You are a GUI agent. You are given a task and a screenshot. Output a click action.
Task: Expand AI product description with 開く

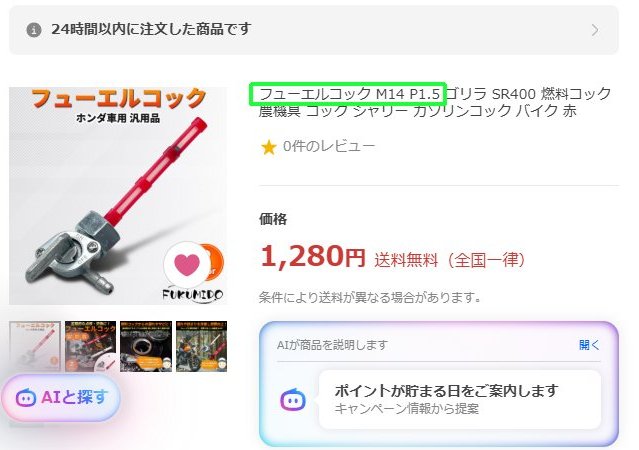click(589, 345)
